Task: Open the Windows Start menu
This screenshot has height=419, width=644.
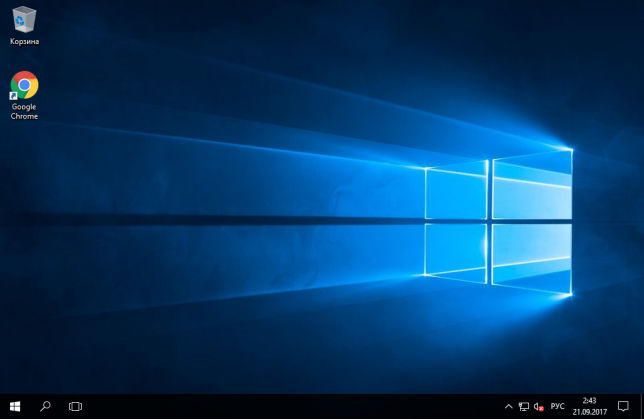Action: pyautogui.click(x=15, y=406)
